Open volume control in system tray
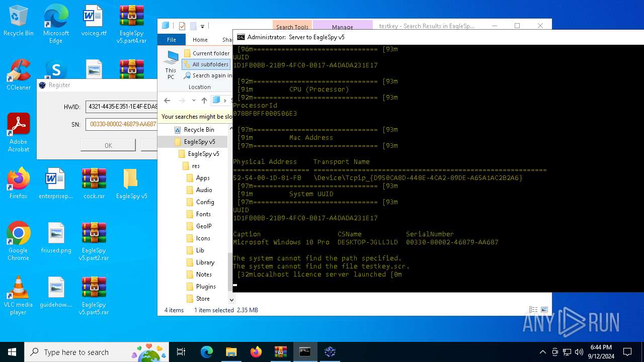Viewport: 644px width, 362px height. click(579, 352)
